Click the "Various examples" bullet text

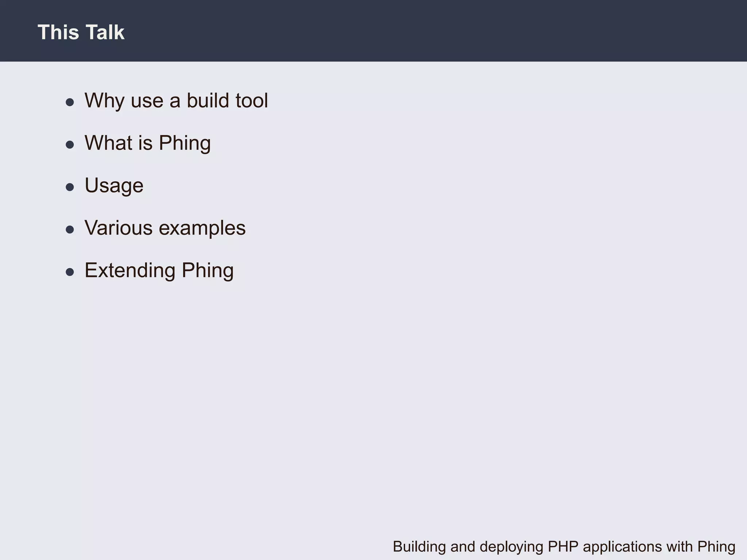[x=165, y=228]
